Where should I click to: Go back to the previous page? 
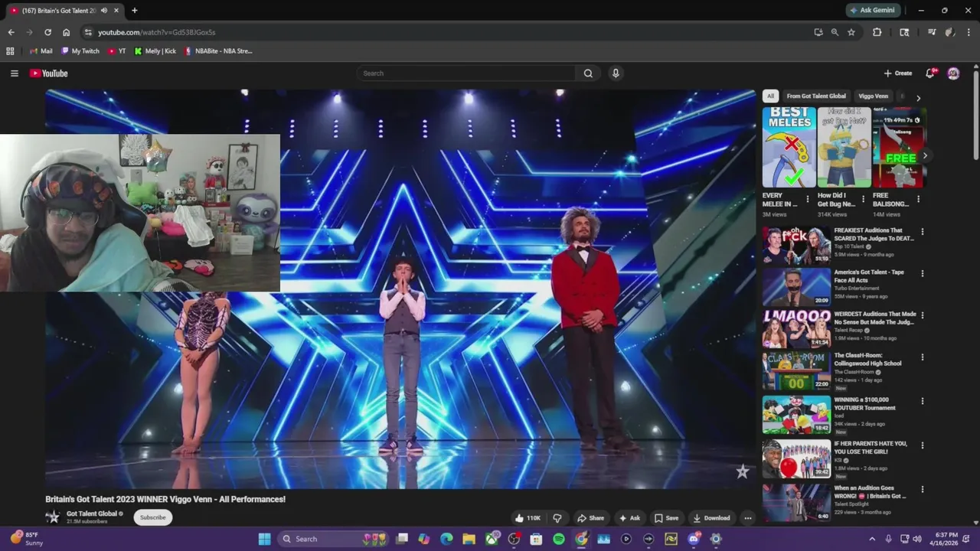pyautogui.click(x=11, y=32)
